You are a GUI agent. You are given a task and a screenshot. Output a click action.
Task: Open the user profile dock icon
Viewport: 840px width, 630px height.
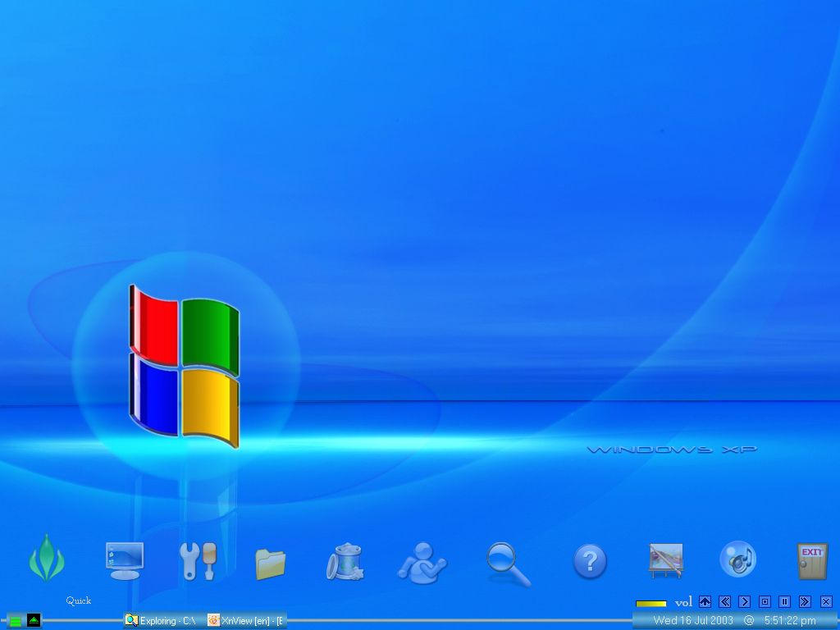423,561
